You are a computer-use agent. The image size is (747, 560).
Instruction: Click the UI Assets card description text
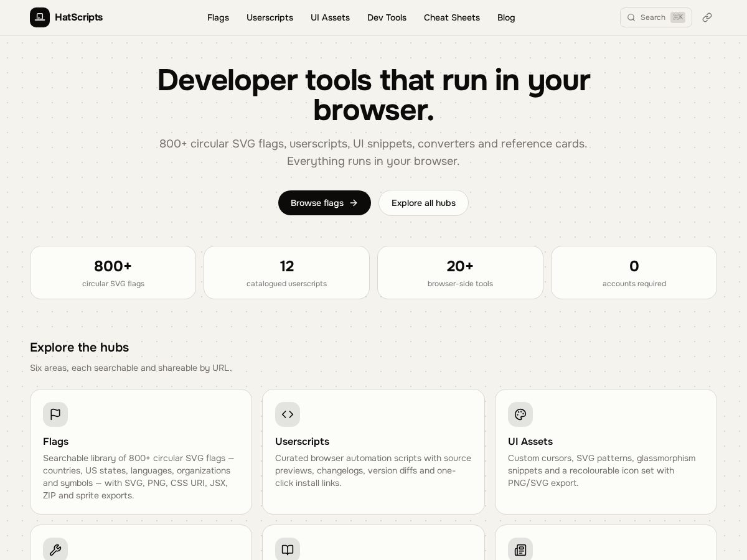601,470
